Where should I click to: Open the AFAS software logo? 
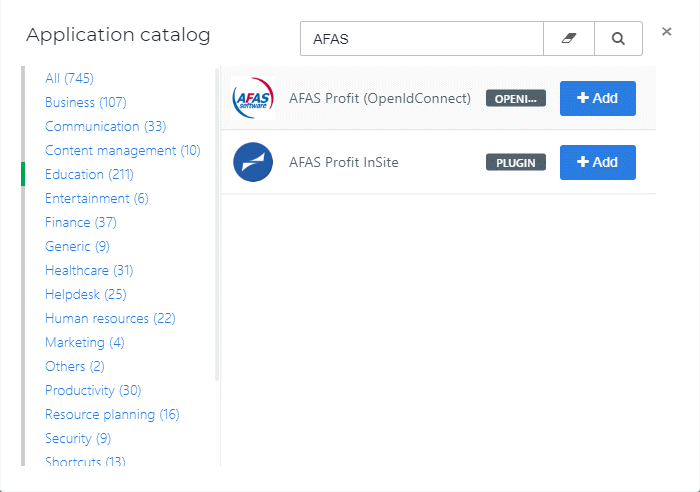coord(253,98)
